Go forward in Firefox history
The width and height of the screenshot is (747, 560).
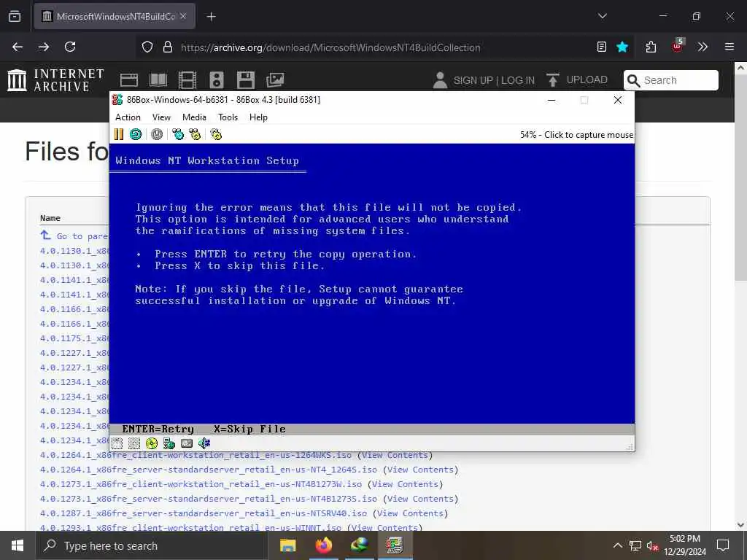tap(44, 47)
